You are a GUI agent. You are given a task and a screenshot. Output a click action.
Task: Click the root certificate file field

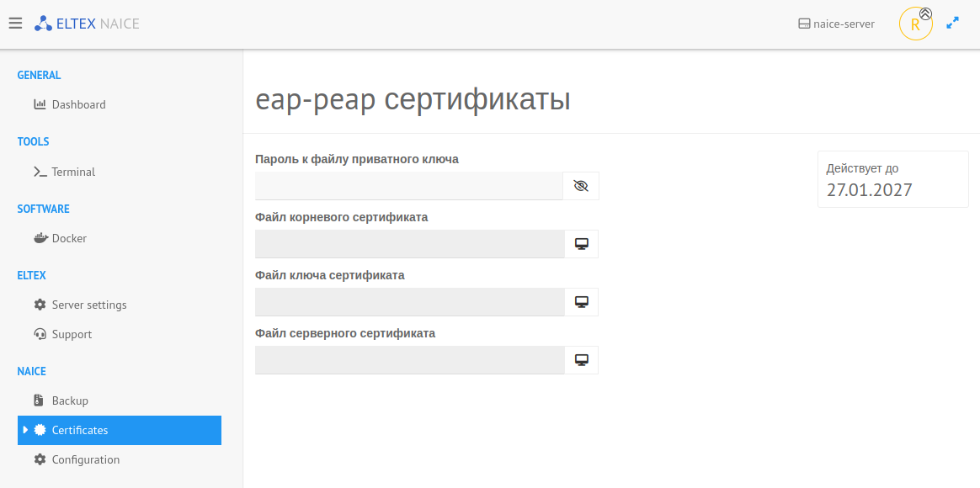(x=409, y=244)
